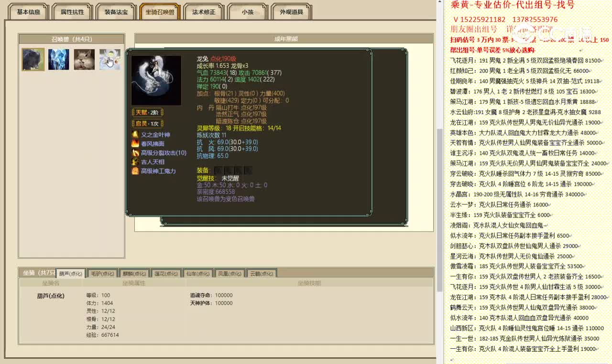612x364 pixels.
Task: Click the 成长率 1.653 龙骨x3 line
Action: (x=222, y=66)
